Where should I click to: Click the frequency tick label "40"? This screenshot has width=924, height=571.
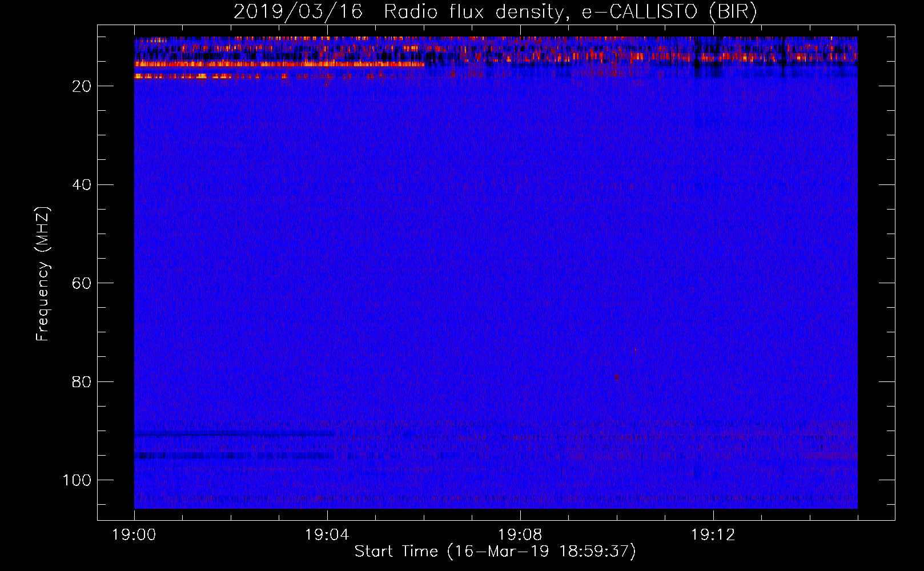82,185
